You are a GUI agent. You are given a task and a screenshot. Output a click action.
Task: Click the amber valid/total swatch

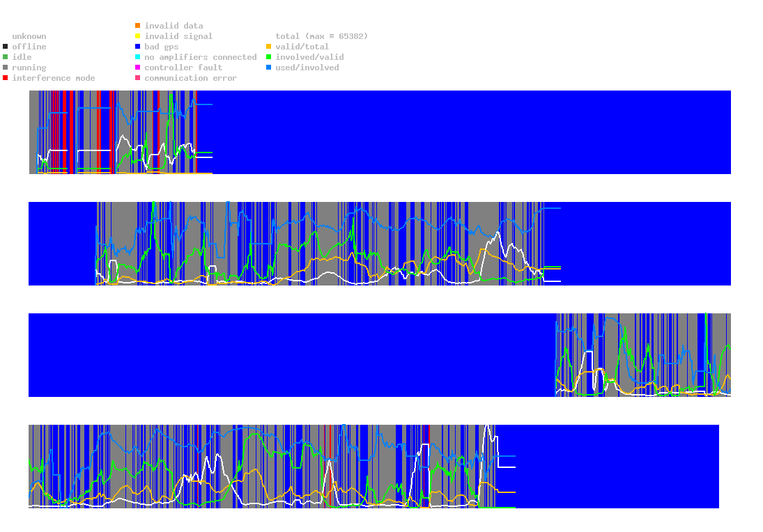coord(268,47)
